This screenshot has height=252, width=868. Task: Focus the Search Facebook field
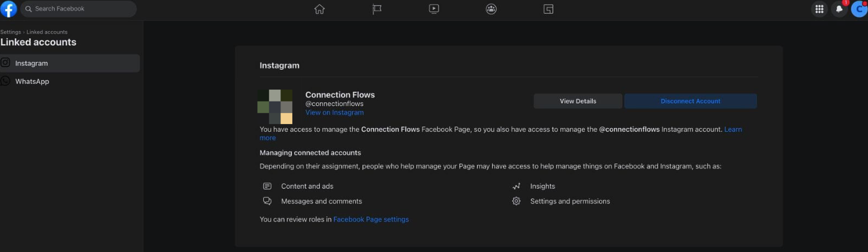coord(79,9)
